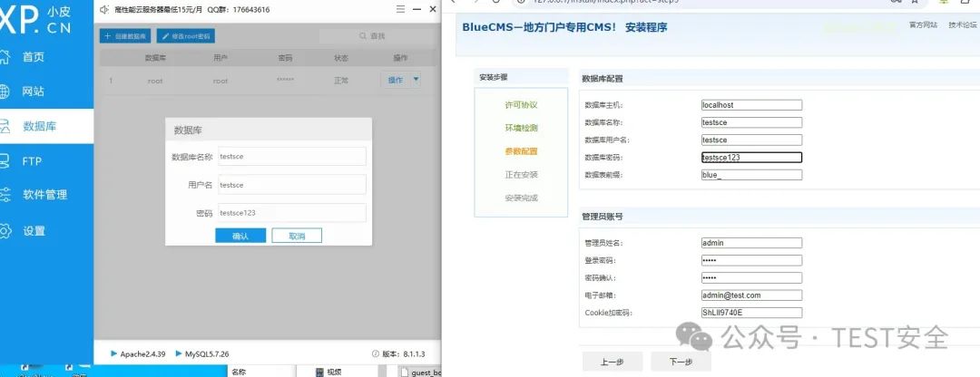980x377 pixels.
Task: Click the 密码 field containing testsce123 in dialog
Action: click(x=292, y=213)
